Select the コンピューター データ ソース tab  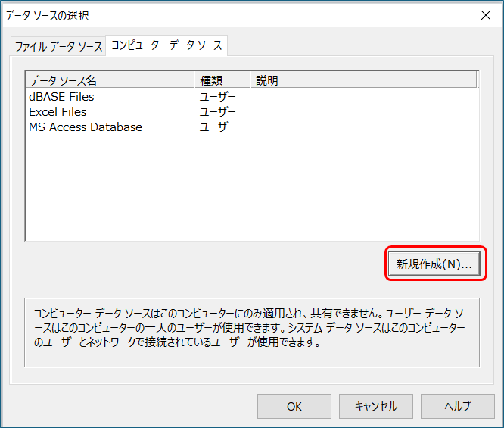(166, 45)
